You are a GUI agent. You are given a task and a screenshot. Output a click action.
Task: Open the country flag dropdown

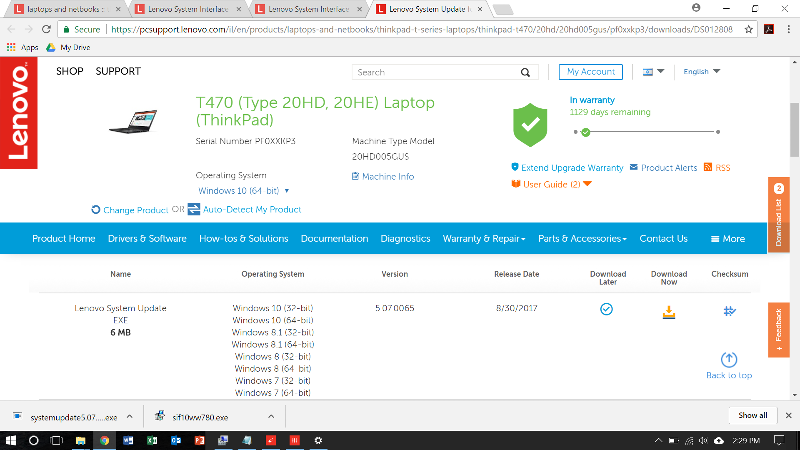pos(653,72)
